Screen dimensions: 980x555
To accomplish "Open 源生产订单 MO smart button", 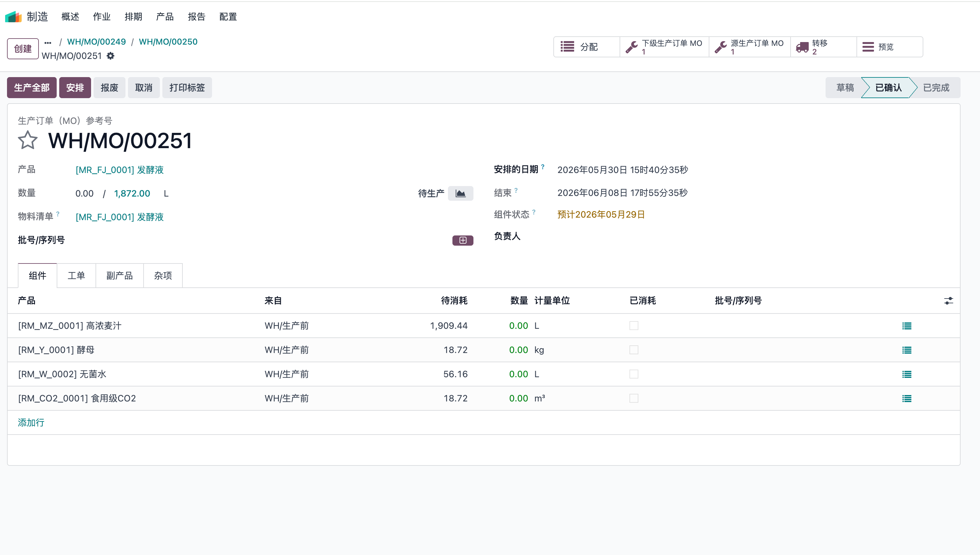I will 749,47.
